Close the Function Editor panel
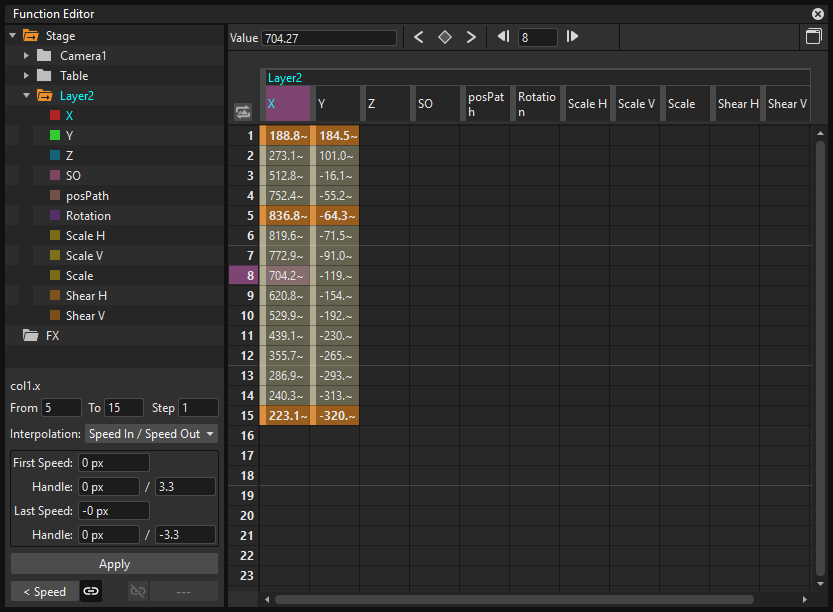This screenshot has height=612, width=833. [x=818, y=14]
